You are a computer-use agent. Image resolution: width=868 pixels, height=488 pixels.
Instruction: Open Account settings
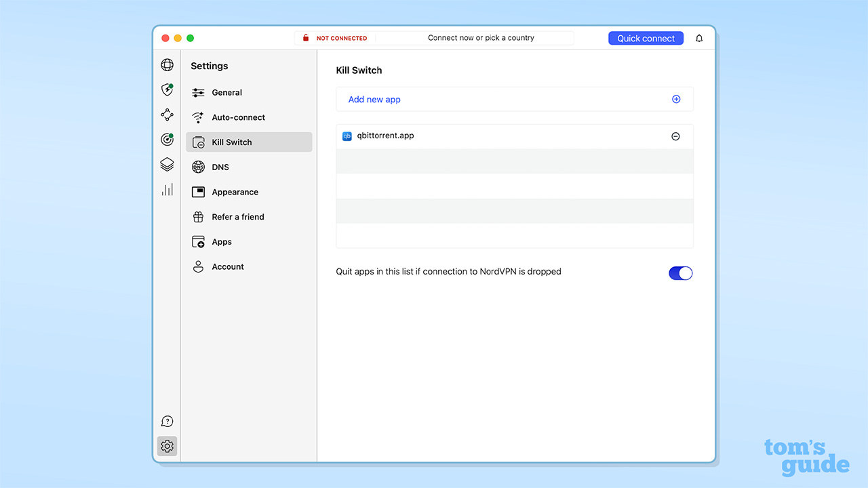[x=249, y=267]
